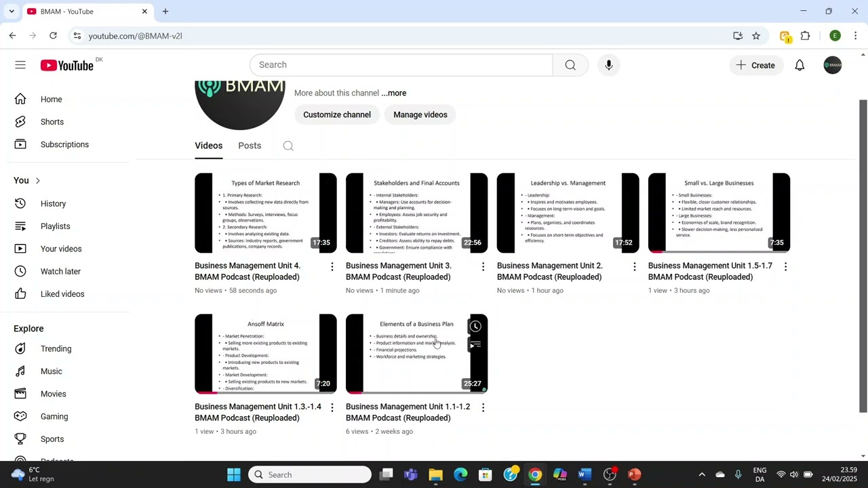Viewport: 868px width, 488px height.
Task: Open Ansoff Matrix video thumbnail
Action: (x=266, y=354)
